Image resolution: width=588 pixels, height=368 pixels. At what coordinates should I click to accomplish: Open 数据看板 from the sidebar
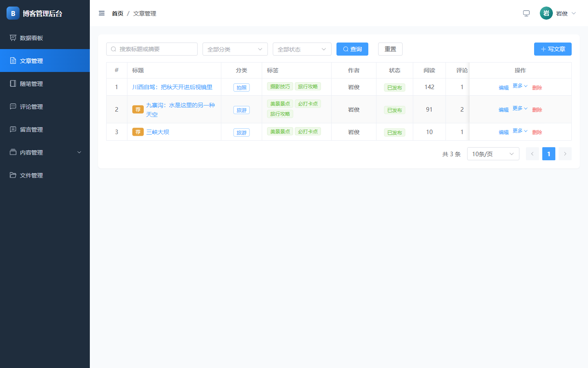click(x=45, y=38)
